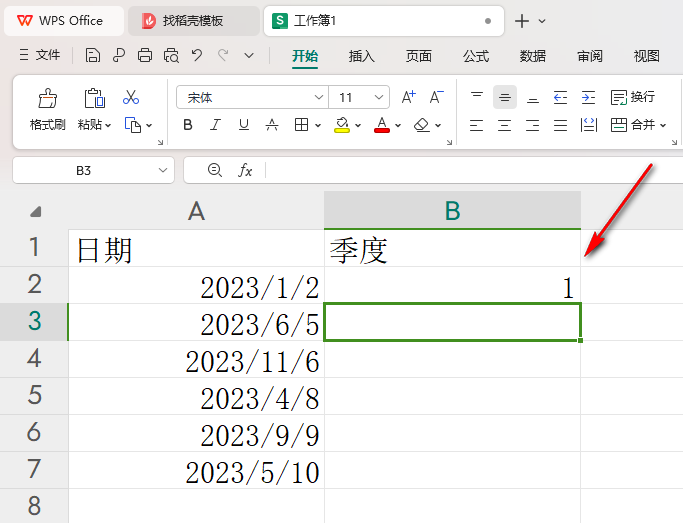Screen dimensions: 683x523
Task: Select row 5 header
Action: click(x=34, y=396)
